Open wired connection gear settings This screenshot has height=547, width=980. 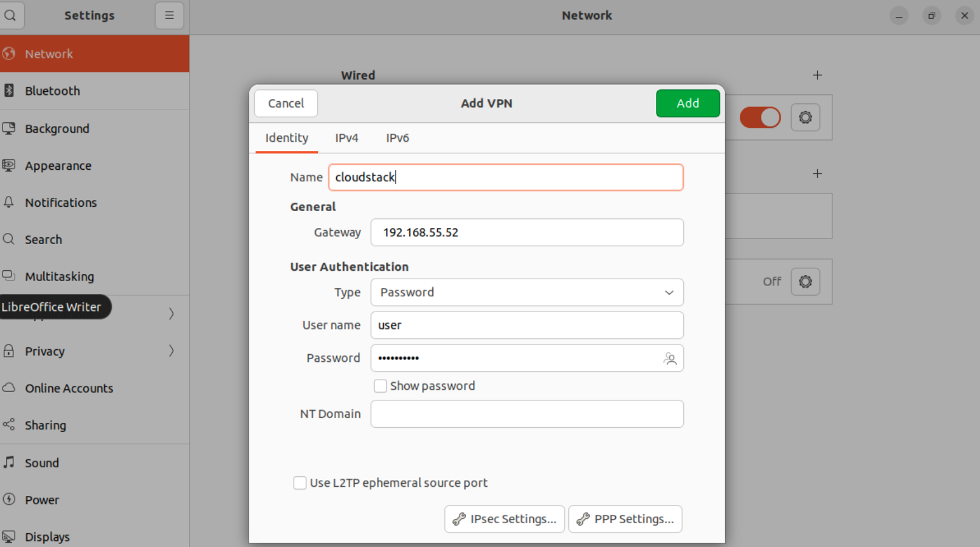pos(805,117)
